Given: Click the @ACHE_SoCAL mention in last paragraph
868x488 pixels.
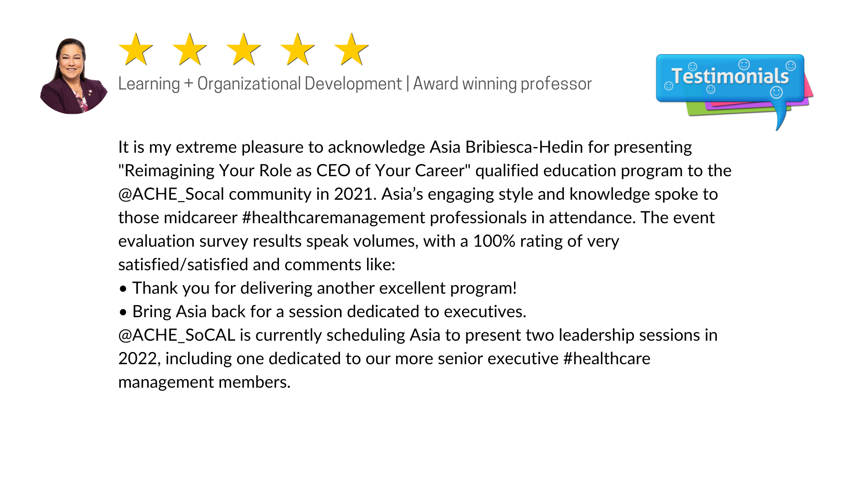Looking at the screenshot, I should coord(176,335).
